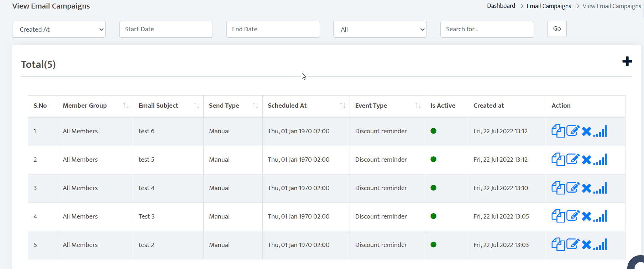Viewport: 644px width, 269px height.
Task: Open the Created At filter dropdown
Action: point(59,29)
